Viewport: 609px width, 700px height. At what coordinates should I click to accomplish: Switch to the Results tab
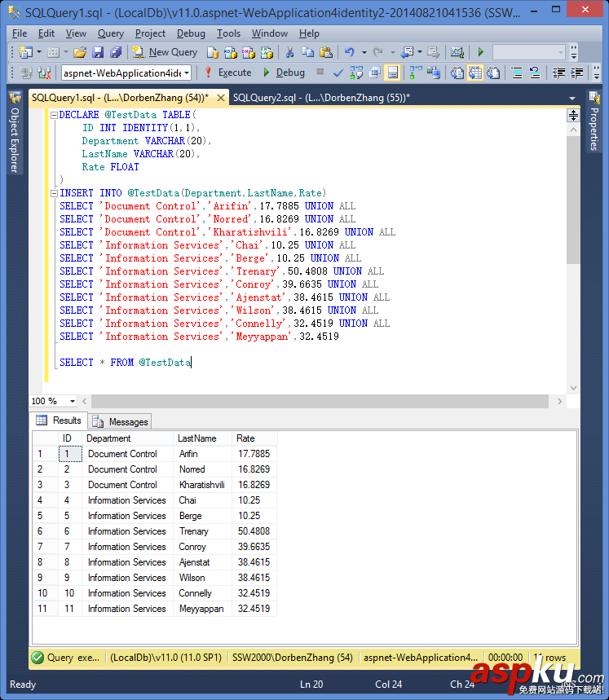coord(60,420)
